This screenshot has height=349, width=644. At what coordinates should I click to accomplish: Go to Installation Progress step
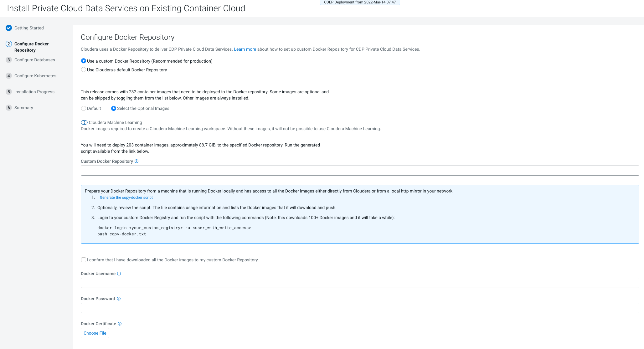(34, 92)
